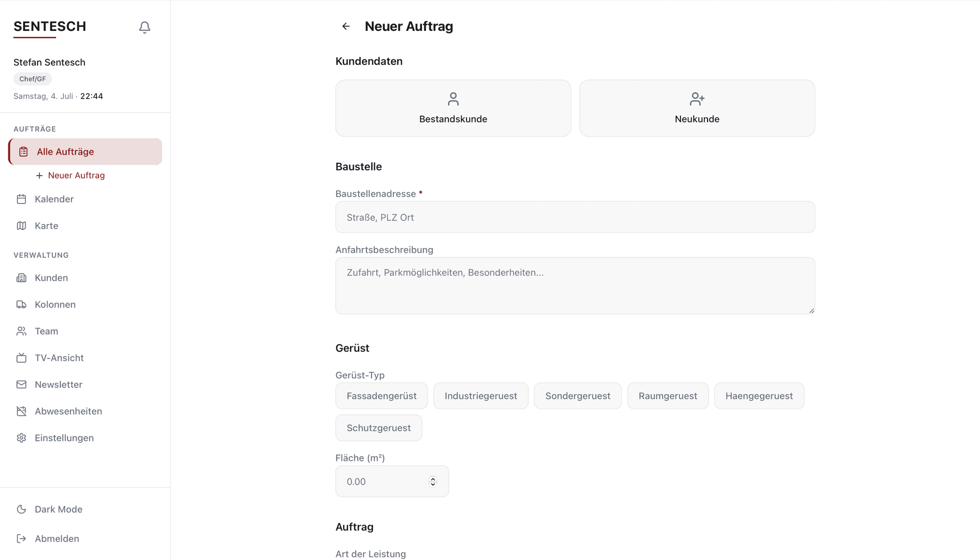Select Haengegeruest scaffold type

[759, 396]
